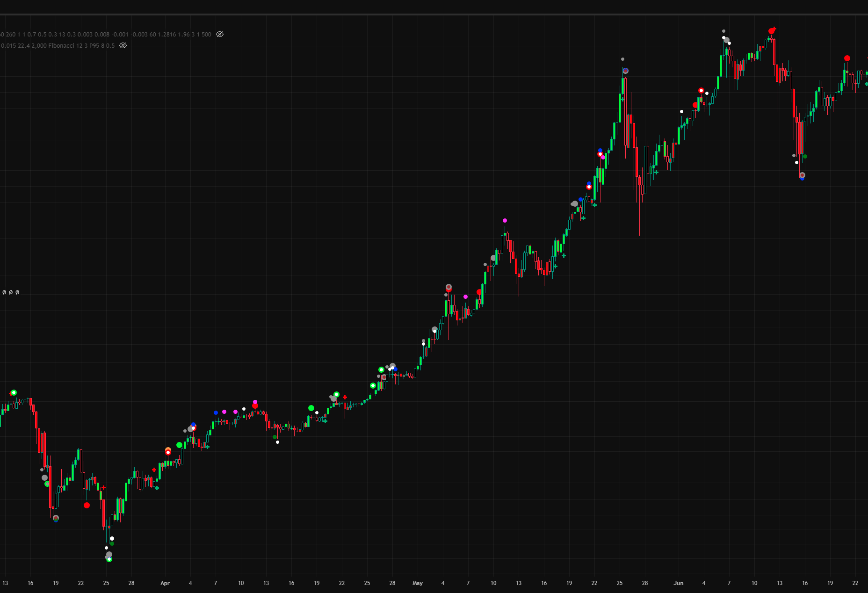Click the "Apr" label on time axis
The image size is (868, 593).
click(x=165, y=583)
